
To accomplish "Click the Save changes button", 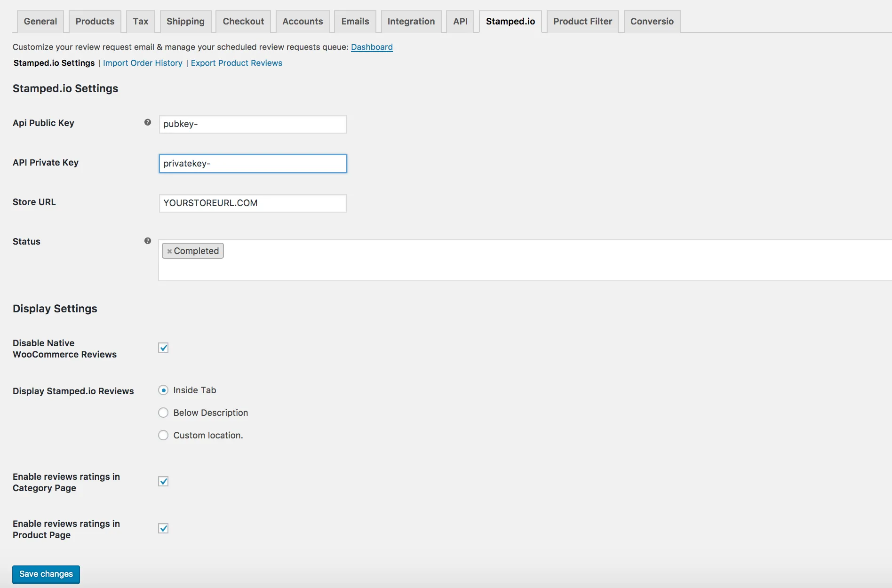I will coord(46,574).
